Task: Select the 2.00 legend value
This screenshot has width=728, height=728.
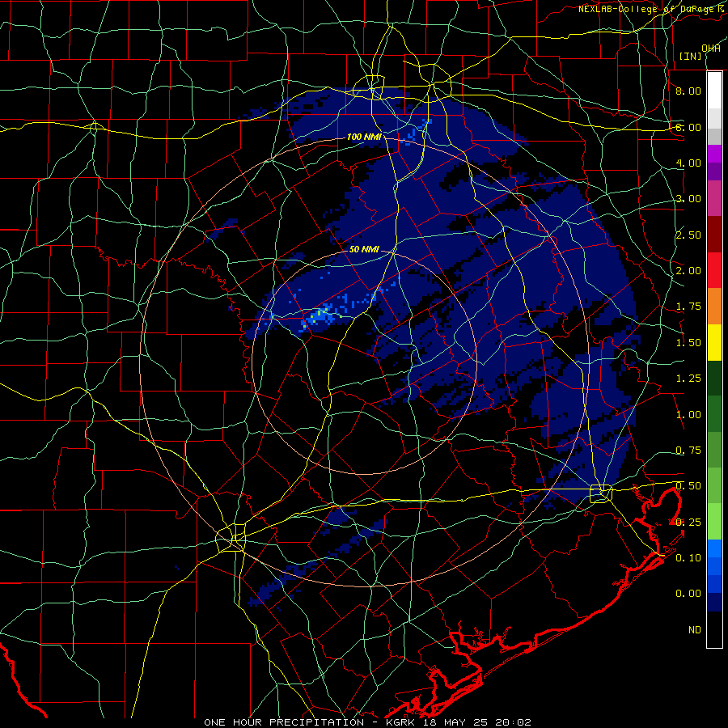Action: (x=688, y=271)
